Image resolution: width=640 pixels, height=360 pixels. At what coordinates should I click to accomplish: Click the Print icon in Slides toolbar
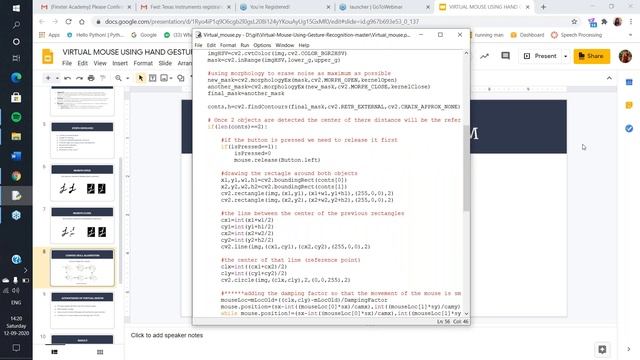pyautogui.click(x=91, y=78)
